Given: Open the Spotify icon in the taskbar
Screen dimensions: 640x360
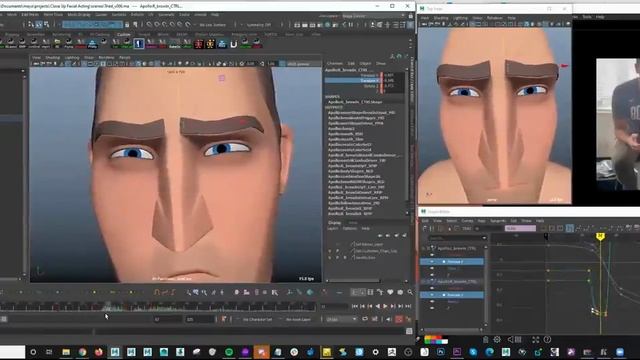Looking at the screenshot, I should (x=229, y=352).
